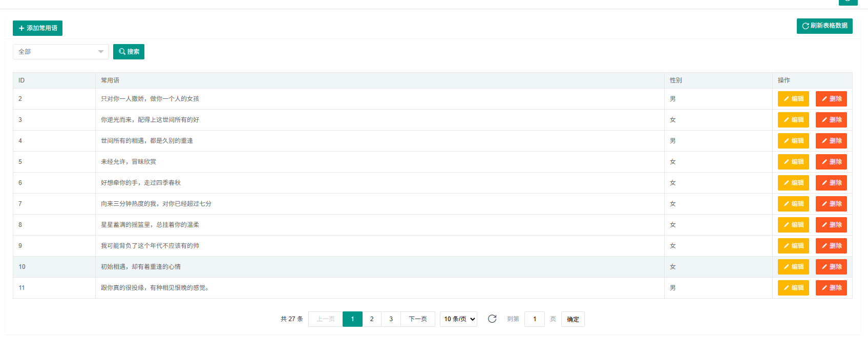The width and height of the screenshot is (868, 358).
Task: Delete the phrase in row ID 7
Action: tap(831, 204)
